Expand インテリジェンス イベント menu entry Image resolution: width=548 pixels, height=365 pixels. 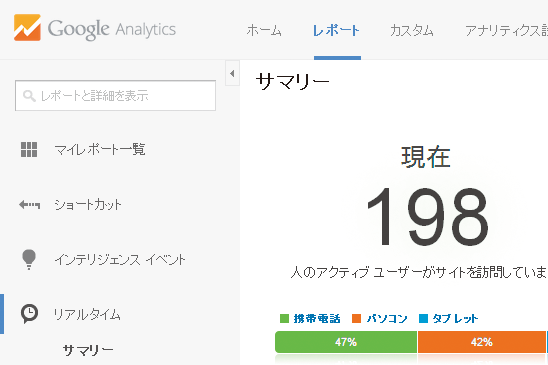point(120,260)
